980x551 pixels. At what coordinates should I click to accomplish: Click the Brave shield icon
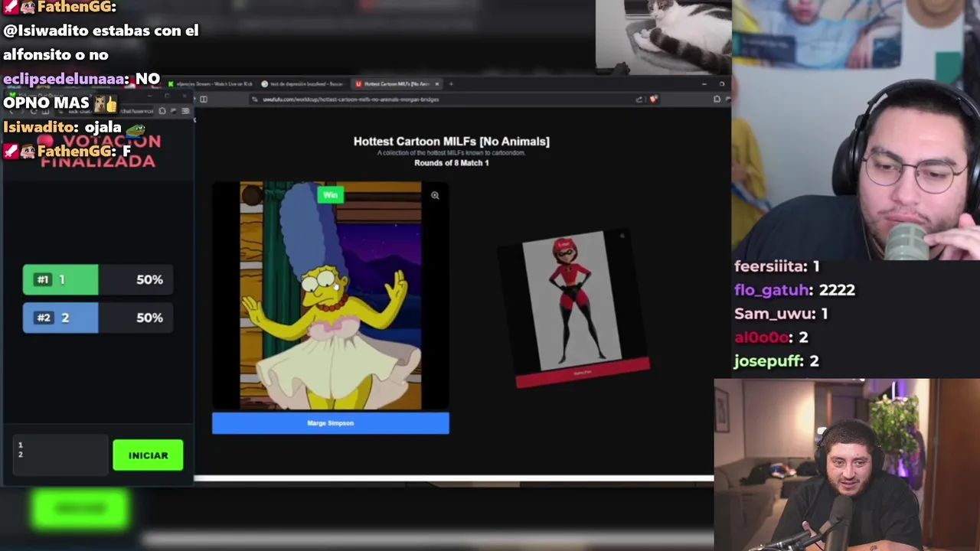click(x=653, y=99)
